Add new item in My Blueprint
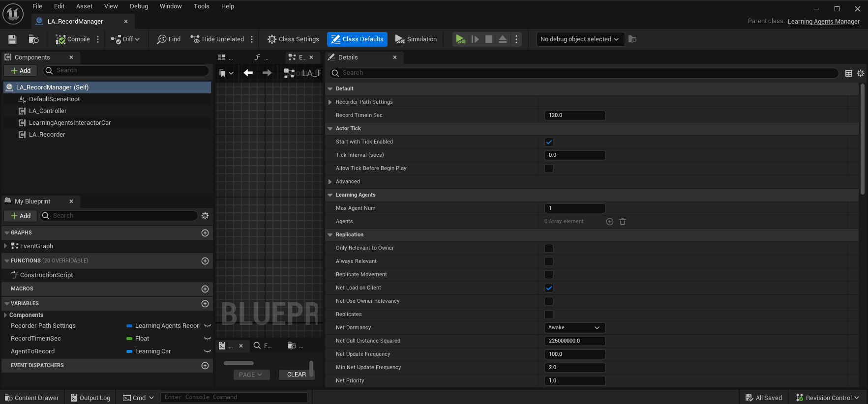 coord(21,216)
